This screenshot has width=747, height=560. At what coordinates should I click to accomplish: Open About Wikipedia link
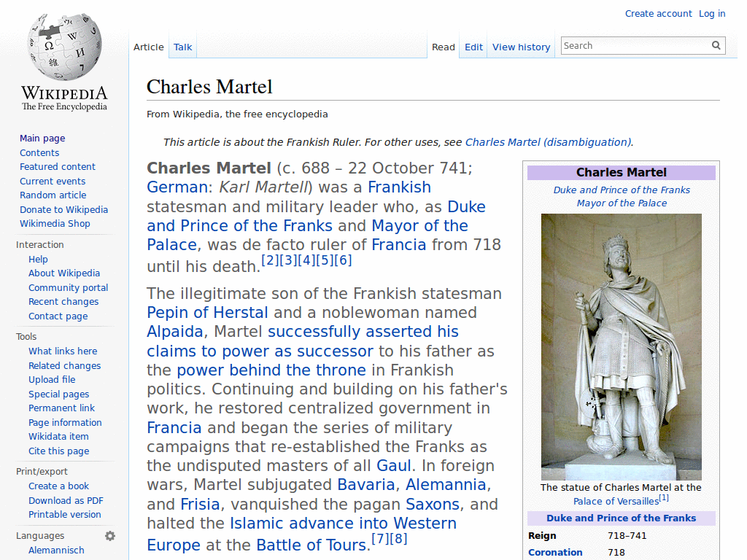64,273
